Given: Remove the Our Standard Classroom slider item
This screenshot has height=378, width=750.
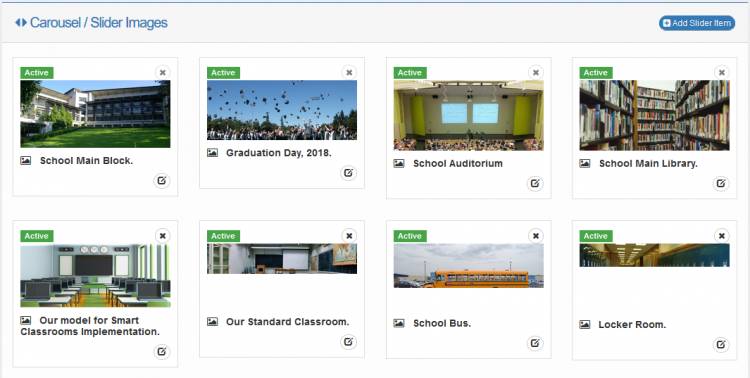Looking at the screenshot, I should (349, 236).
